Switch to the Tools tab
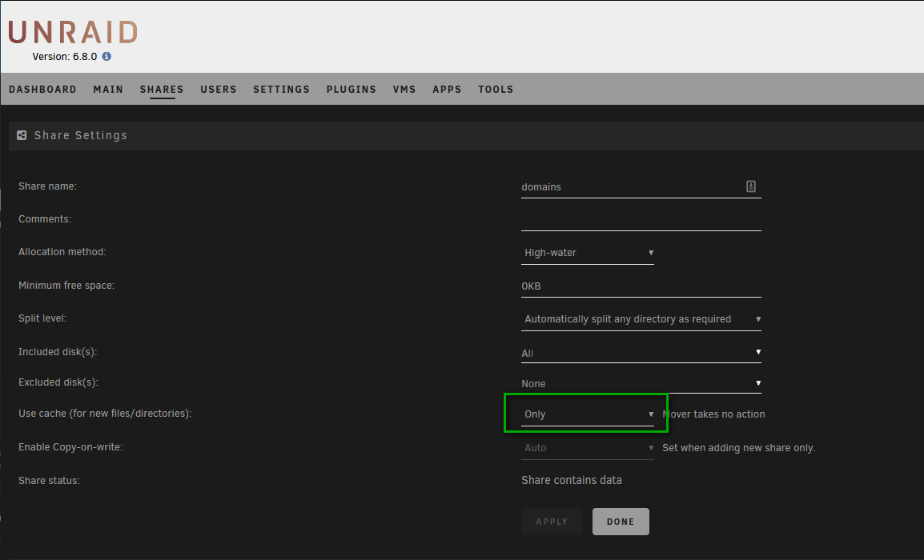Viewport: 924px width, 560px height. click(496, 90)
